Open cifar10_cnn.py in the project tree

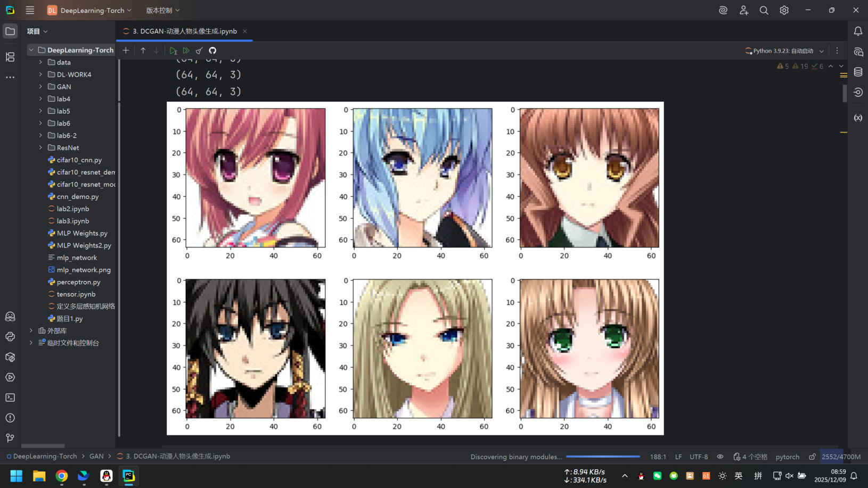click(x=79, y=160)
